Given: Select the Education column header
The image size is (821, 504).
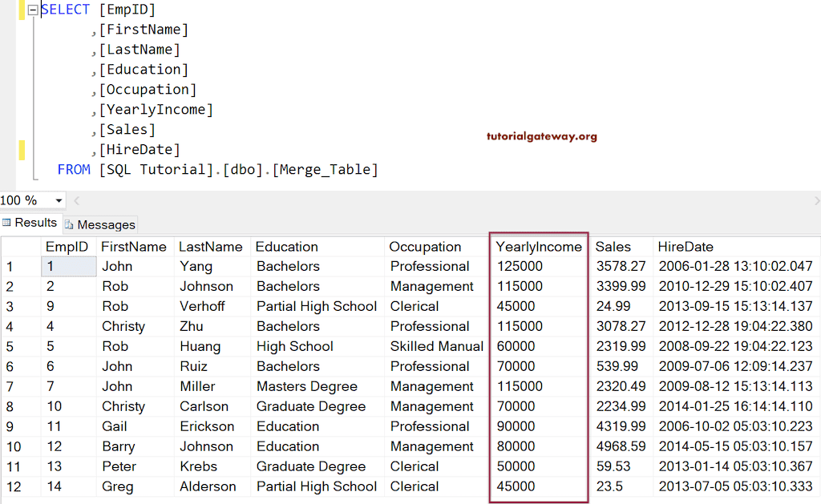Looking at the screenshot, I should 287,246.
